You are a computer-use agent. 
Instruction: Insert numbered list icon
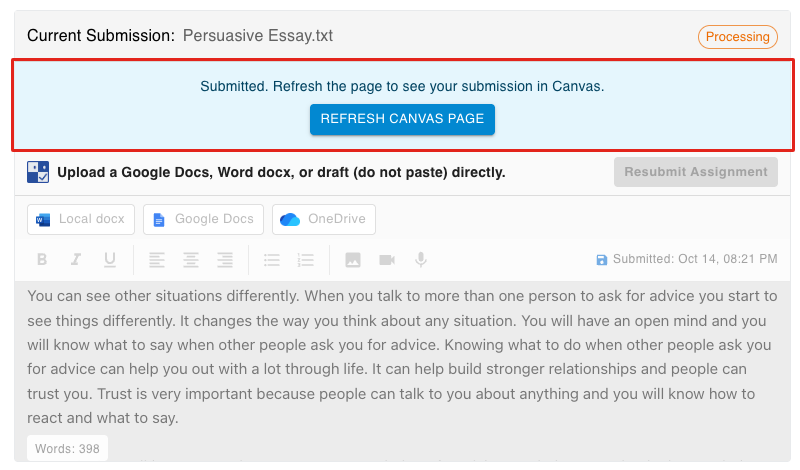(306, 260)
